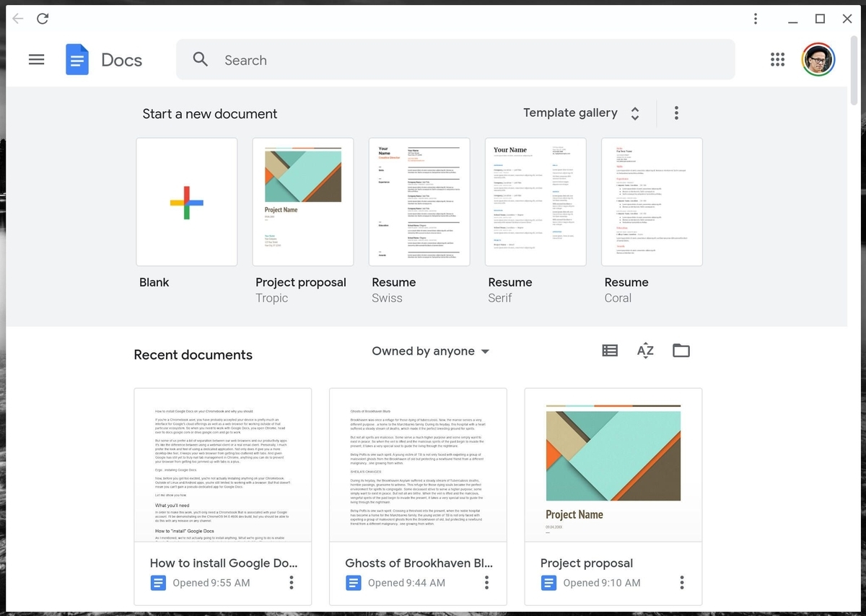Click How to install Google Do... title
The height and width of the screenshot is (616, 866).
coord(224,563)
